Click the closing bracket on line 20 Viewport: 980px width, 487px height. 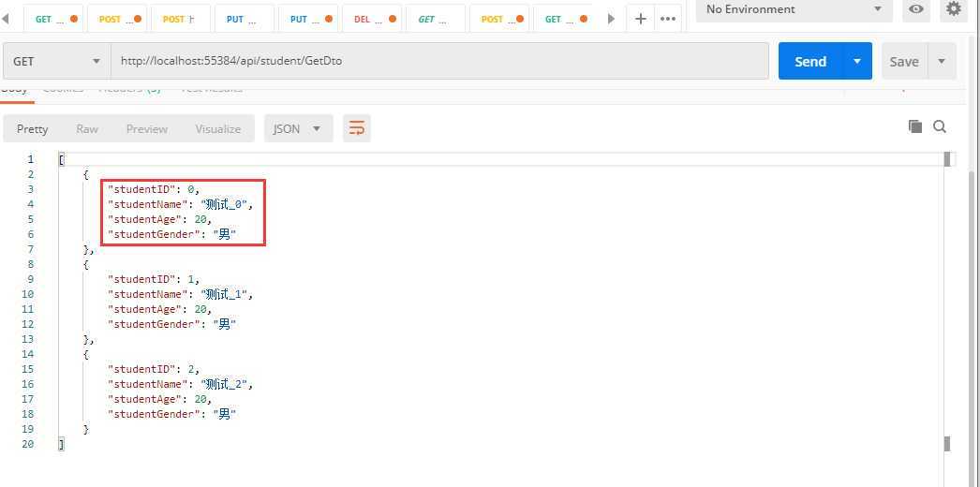[x=61, y=444]
